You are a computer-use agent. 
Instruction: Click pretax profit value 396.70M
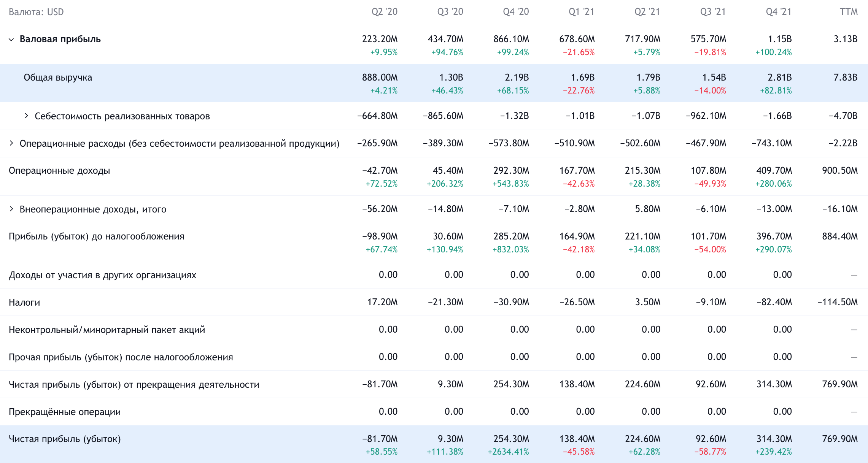click(x=774, y=236)
